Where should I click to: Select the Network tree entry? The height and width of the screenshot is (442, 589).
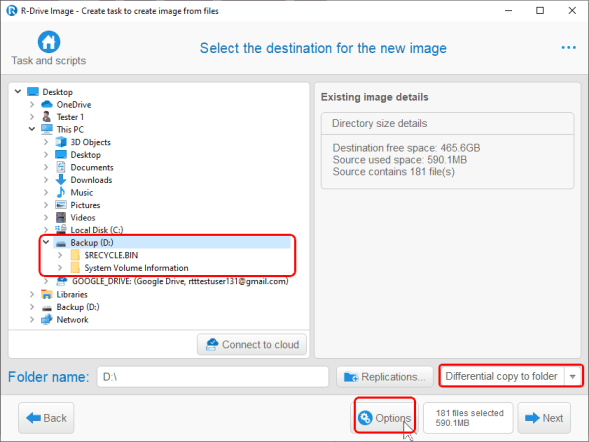click(x=72, y=320)
